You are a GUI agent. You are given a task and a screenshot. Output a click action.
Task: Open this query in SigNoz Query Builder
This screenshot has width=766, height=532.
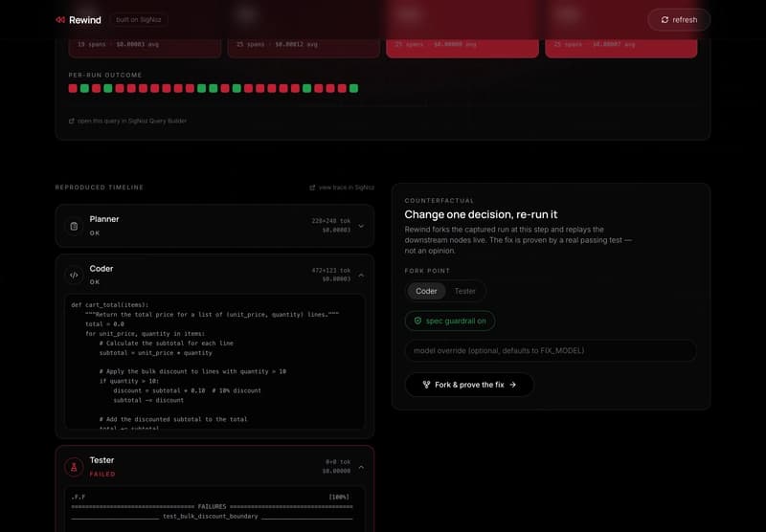(128, 122)
